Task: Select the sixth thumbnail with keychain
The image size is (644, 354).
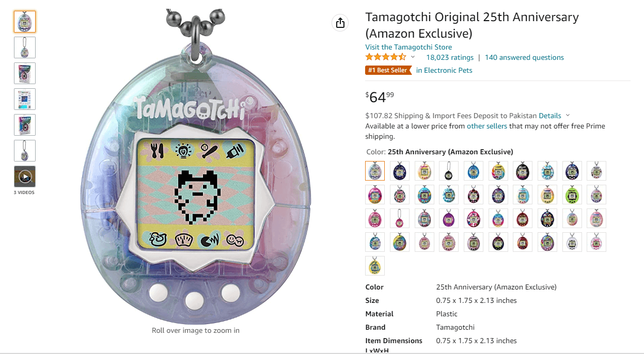Action: pyautogui.click(x=25, y=151)
